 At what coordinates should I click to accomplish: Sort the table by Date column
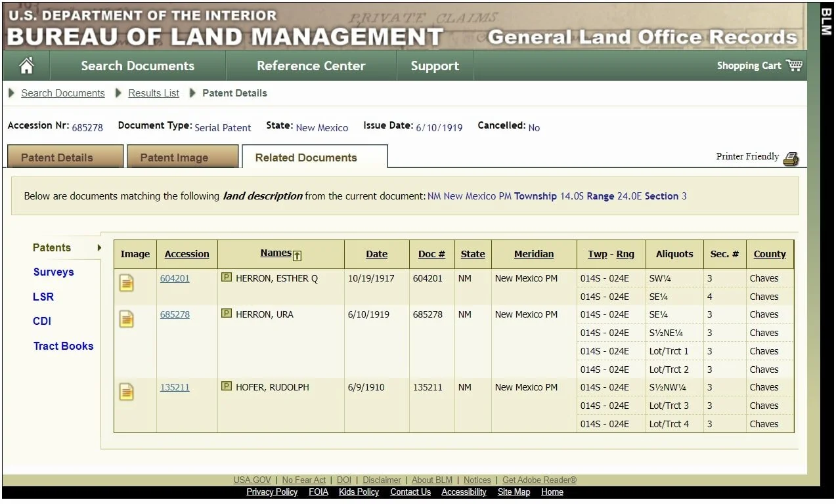377,254
